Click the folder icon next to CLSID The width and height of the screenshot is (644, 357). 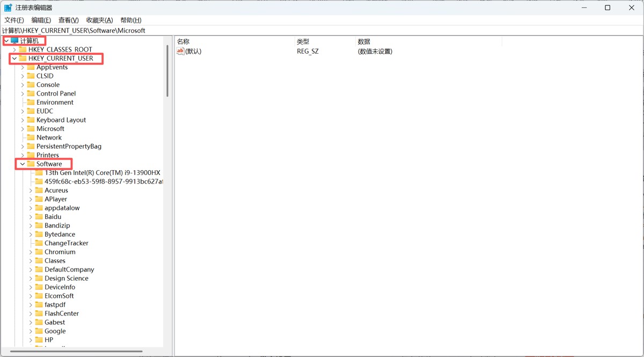click(x=31, y=76)
